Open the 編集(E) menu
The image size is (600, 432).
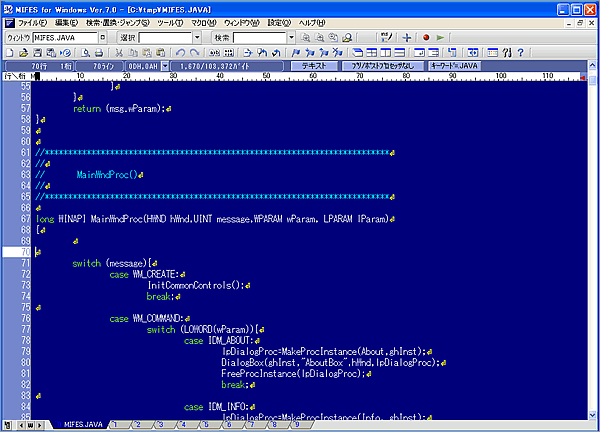[x=66, y=23]
